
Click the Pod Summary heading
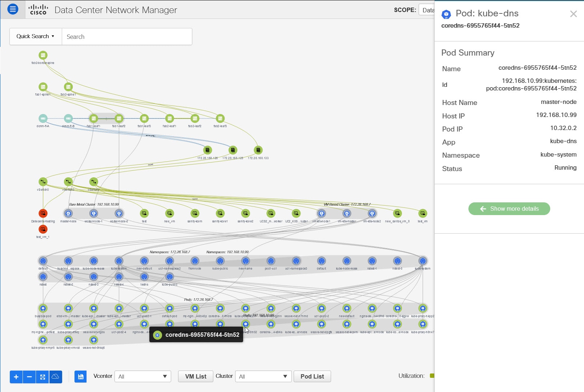[468, 53]
